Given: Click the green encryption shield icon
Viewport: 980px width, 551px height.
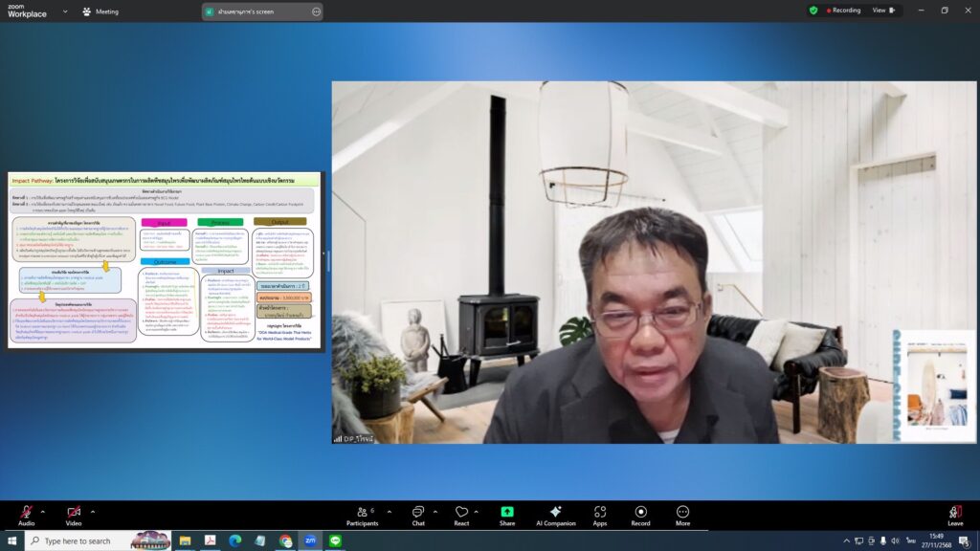Looking at the screenshot, I should (813, 11).
